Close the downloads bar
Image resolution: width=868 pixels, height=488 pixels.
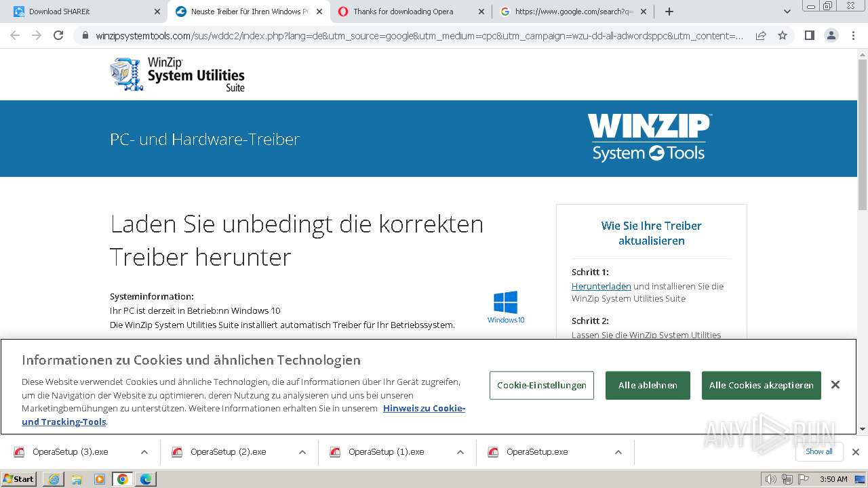click(x=856, y=451)
